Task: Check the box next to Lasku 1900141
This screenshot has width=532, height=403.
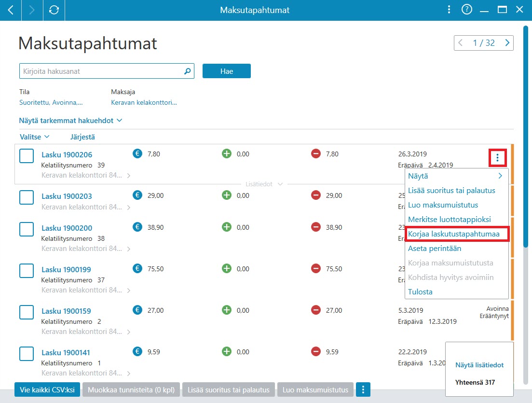Action: pyautogui.click(x=27, y=354)
